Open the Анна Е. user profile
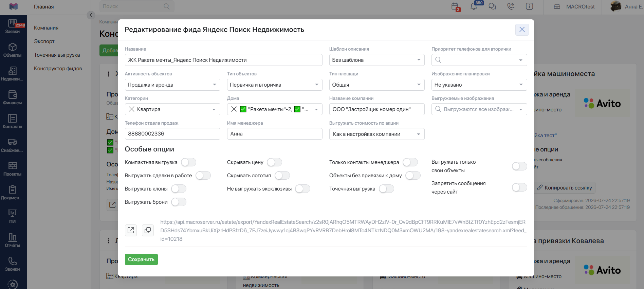The width and height of the screenshot is (644, 289). point(626,7)
